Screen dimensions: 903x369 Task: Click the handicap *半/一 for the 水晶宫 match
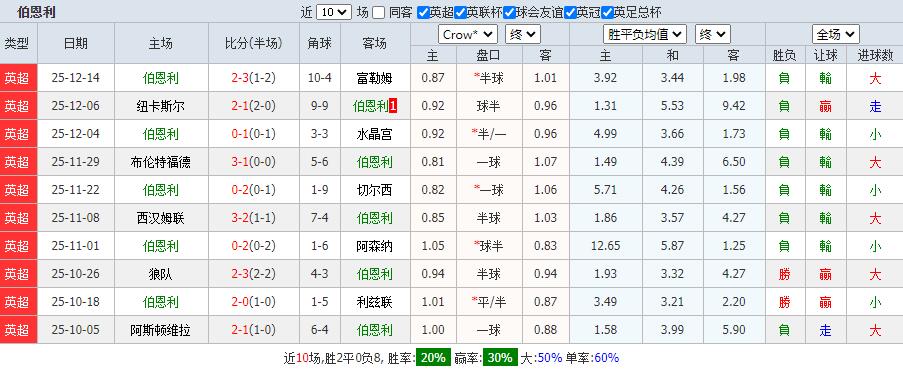tap(488, 134)
